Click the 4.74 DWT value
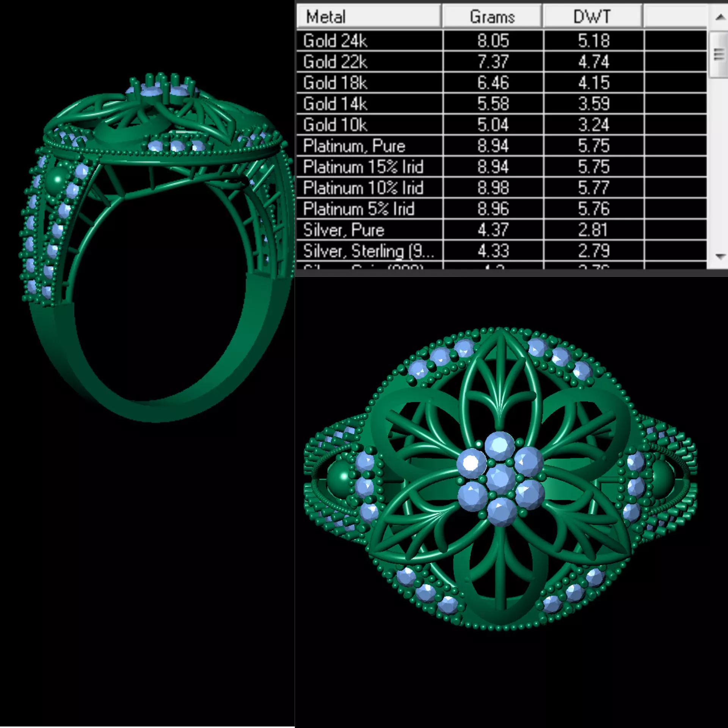This screenshot has width=728, height=728. (594, 61)
